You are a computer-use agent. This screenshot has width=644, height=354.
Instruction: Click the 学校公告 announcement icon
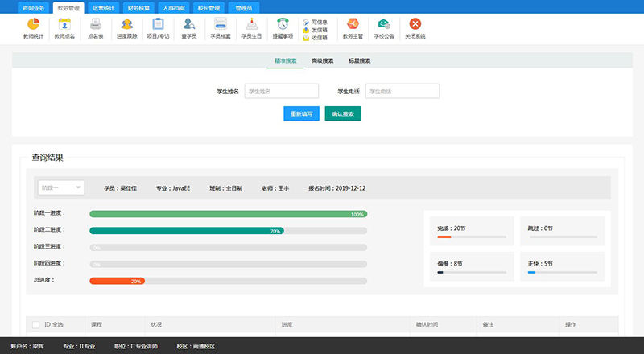pos(384,24)
